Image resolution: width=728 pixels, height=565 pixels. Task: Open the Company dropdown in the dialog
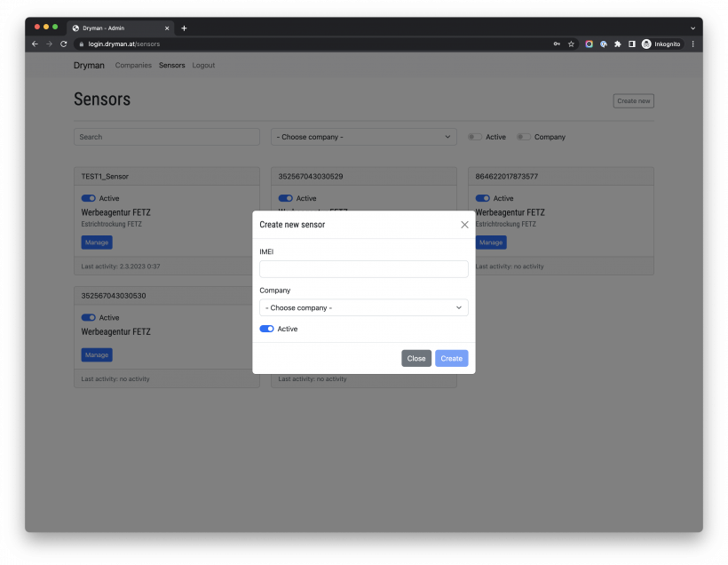tap(363, 307)
